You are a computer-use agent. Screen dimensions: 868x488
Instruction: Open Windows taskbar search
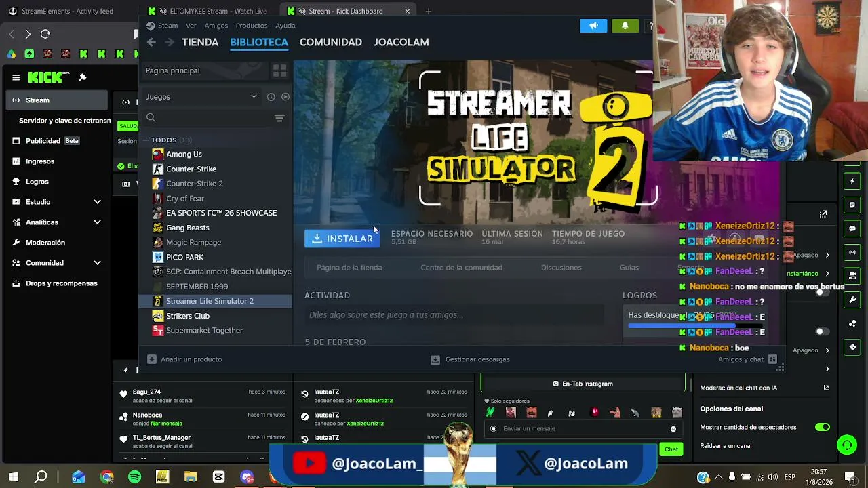(x=41, y=477)
